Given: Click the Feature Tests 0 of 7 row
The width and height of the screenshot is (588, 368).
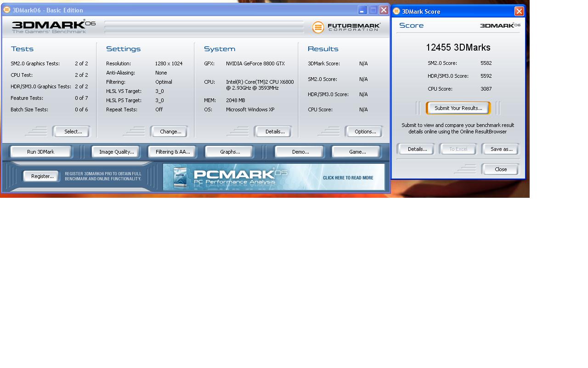Looking at the screenshot, I should coord(49,98).
